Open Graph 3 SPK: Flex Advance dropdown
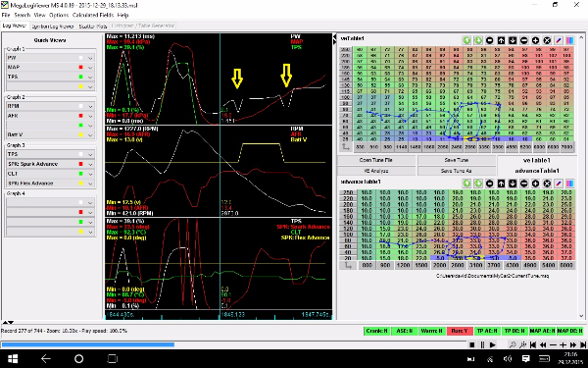The height and width of the screenshot is (368, 588). tap(90, 184)
